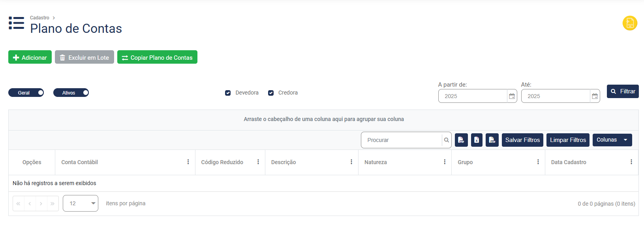Sort by Código Reduzido column header
The image size is (644, 229).
222,162
